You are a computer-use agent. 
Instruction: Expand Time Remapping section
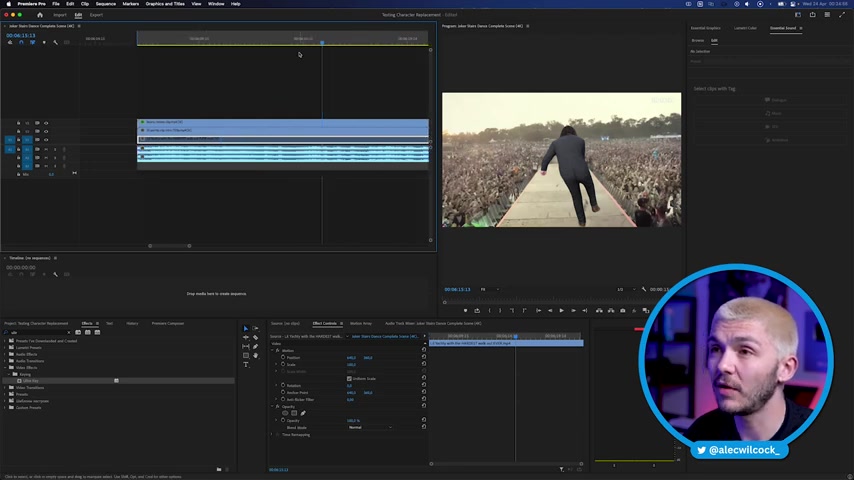[x=272, y=435]
